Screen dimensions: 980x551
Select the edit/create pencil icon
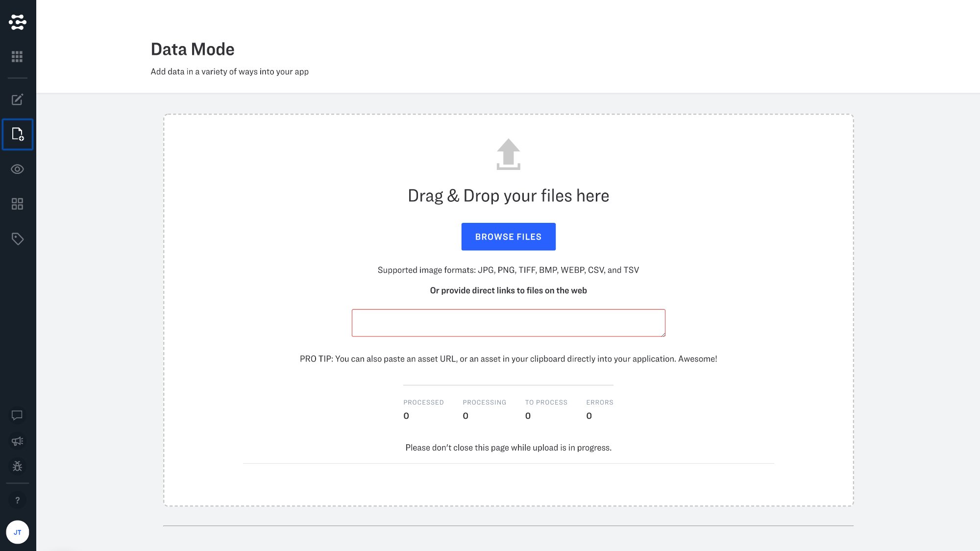click(18, 99)
